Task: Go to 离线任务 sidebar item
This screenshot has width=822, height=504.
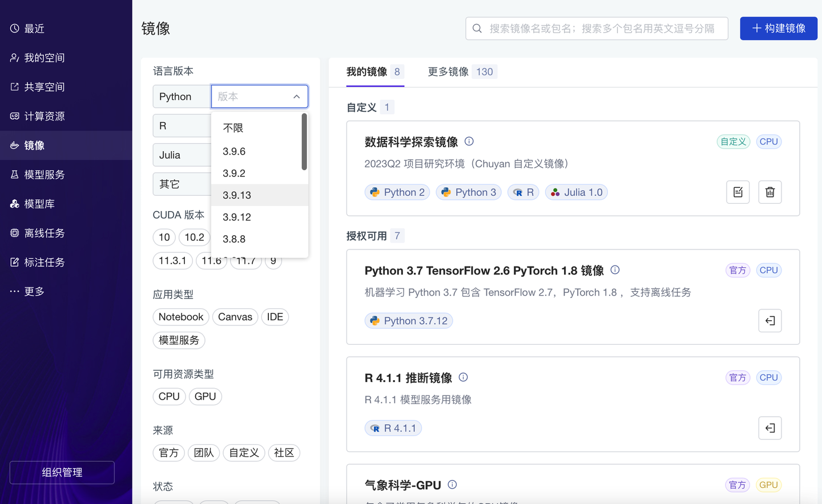Action: click(66, 233)
